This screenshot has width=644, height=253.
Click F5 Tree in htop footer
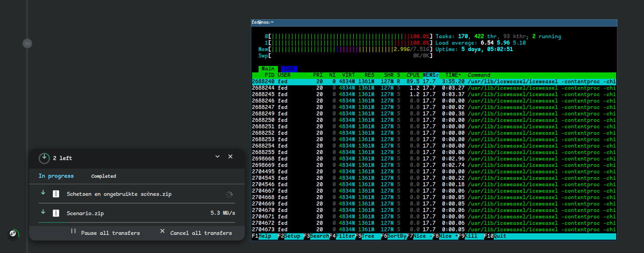[367, 236]
